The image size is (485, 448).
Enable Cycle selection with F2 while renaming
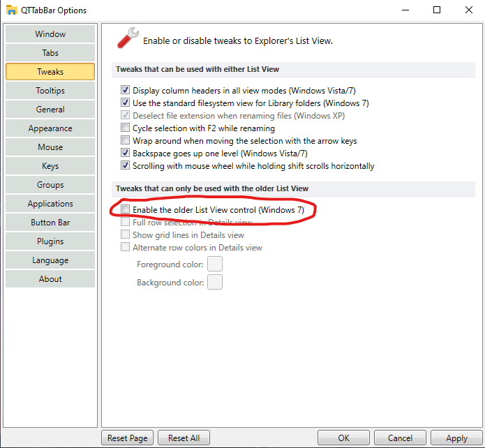[x=126, y=128]
